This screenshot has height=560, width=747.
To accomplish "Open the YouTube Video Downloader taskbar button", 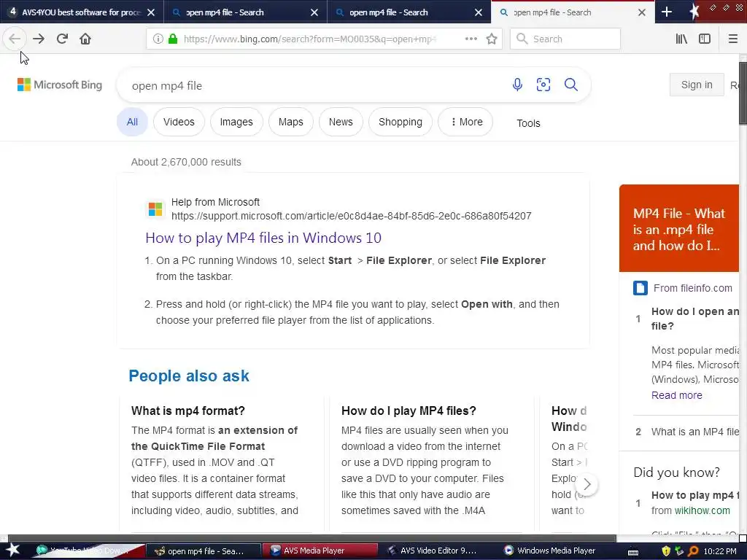I will pos(88,551).
